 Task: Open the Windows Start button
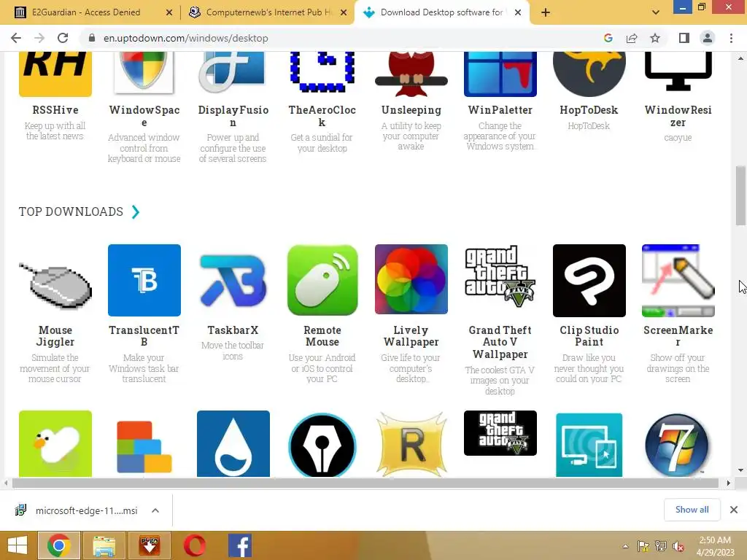[18, 545]
